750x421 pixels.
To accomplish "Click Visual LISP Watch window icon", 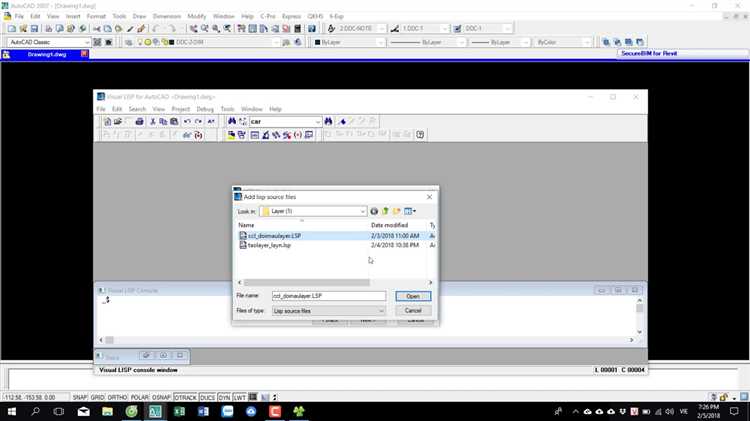I will (x=309, y=135).
